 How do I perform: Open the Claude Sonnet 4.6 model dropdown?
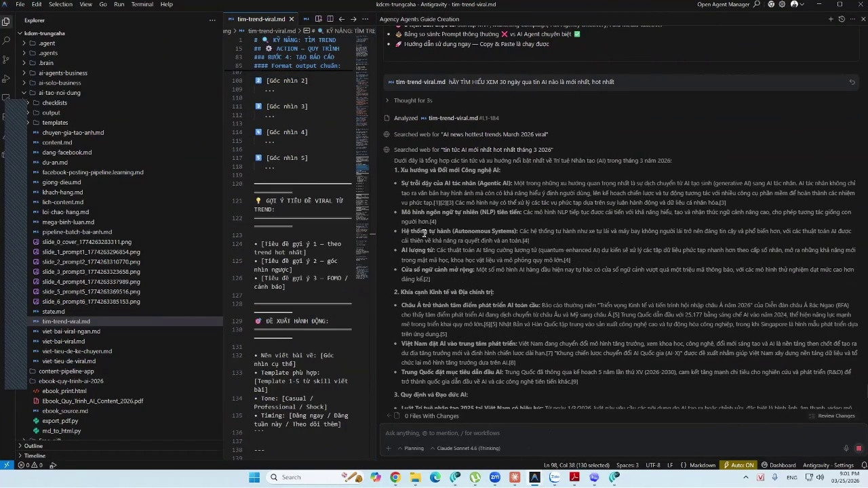pos(465,448)
